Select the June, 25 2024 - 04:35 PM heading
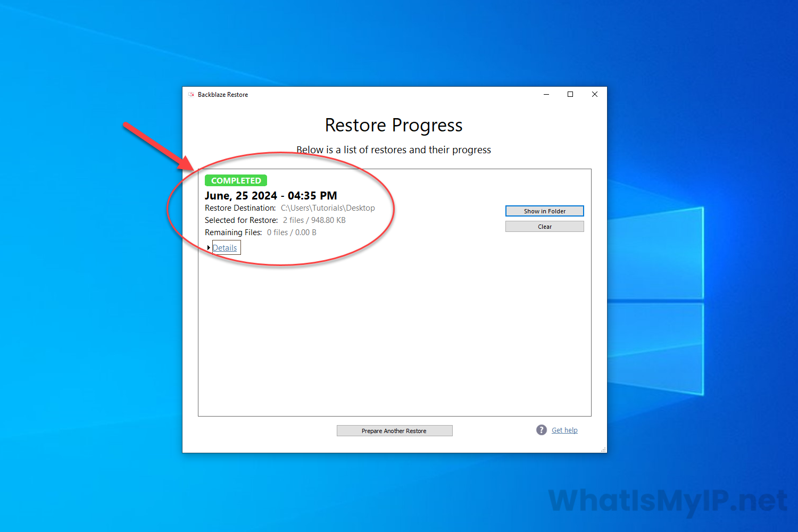Screen dimensions: 798x532 (271, 196)
